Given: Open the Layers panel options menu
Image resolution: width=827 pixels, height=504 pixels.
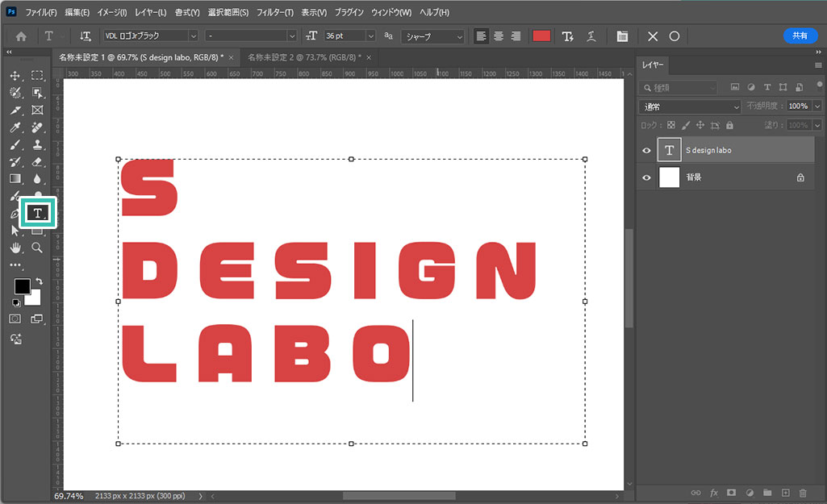Looking at the screenshot, I should [x=818, y=65].
